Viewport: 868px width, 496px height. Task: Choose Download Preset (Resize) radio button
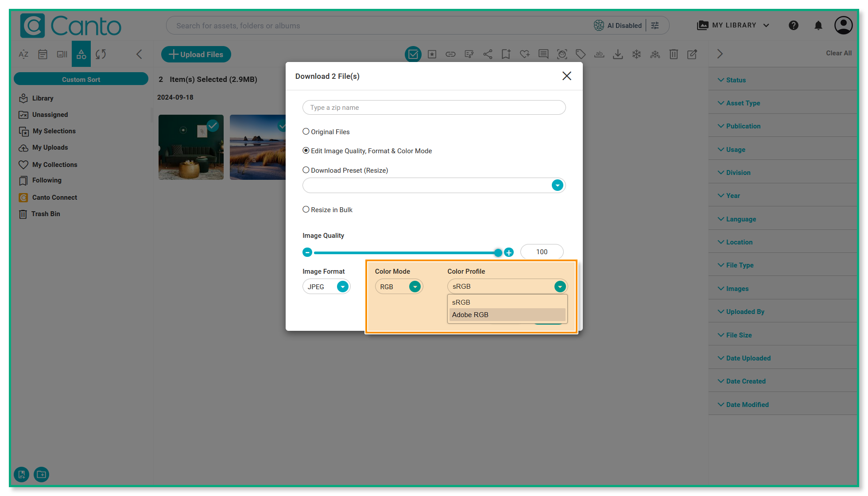click(x=306, y=170)
